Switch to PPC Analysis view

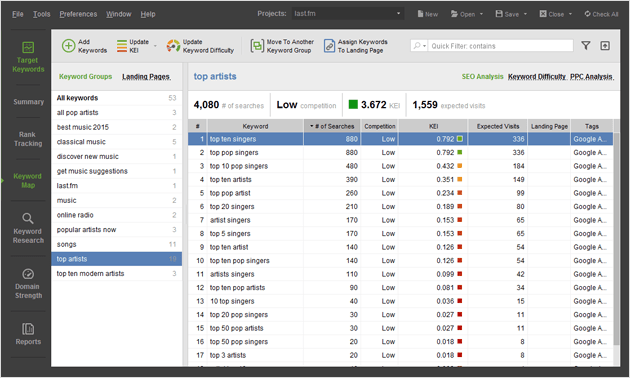[x=592, y=77]
